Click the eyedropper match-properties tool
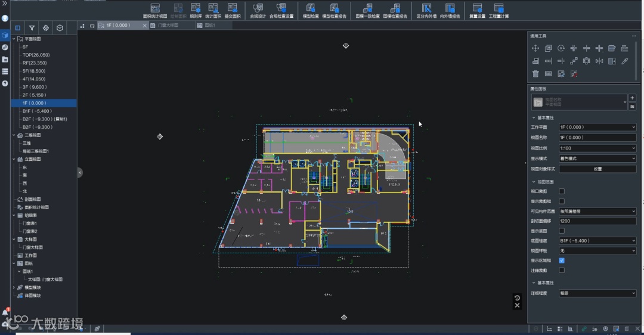 tap(625, 61)
